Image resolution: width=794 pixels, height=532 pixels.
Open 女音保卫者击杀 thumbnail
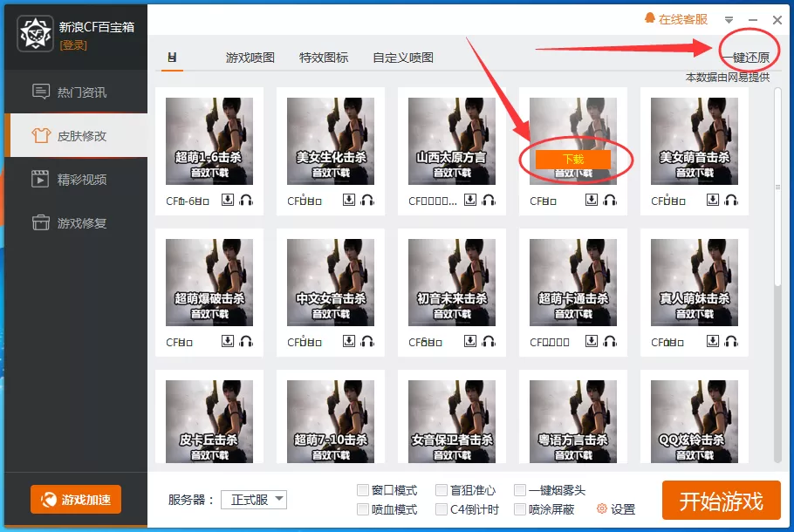point(452,421)
